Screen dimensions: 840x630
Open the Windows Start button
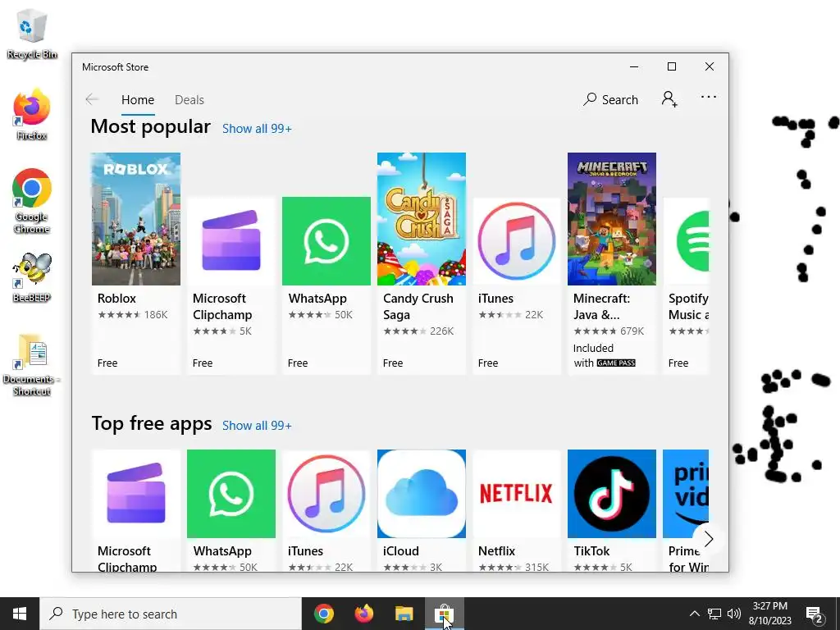pyautogui.click(x=20, y=614)
